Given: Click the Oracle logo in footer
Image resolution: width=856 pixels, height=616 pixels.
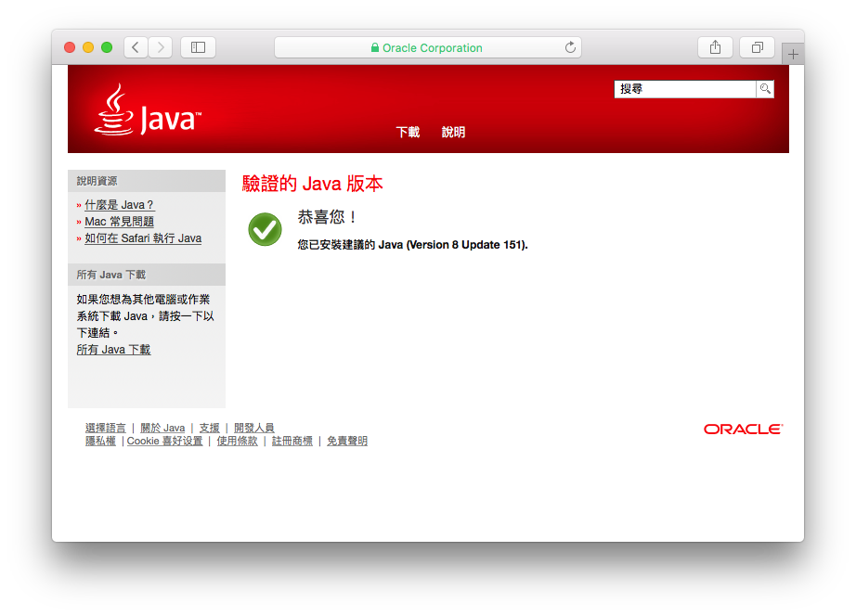Looking at the screenshot, I should (x=743, y=430).
